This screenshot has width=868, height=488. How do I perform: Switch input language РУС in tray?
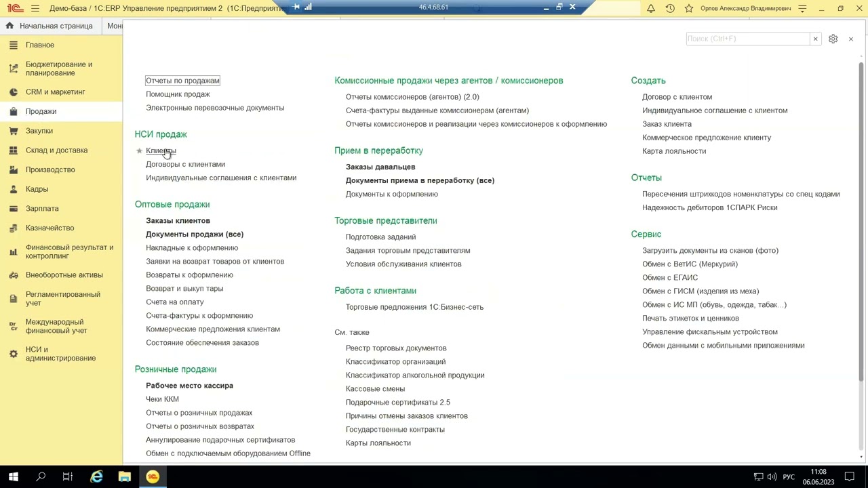click(x=789, y=476)
